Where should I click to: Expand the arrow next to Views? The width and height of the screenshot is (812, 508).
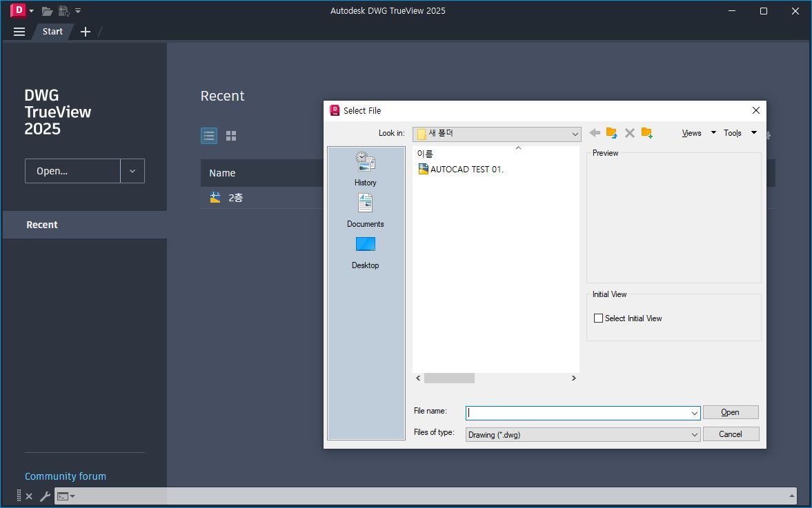(x=713, y=132)
